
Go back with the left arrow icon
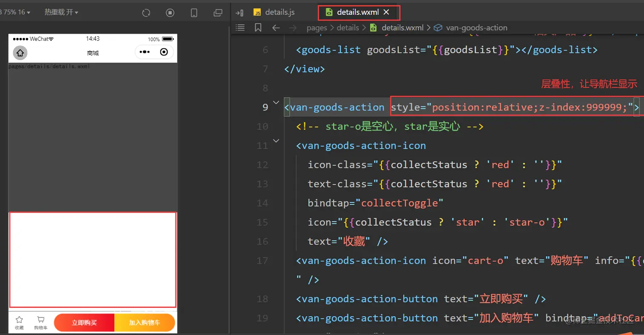click(x=276, y=28)
